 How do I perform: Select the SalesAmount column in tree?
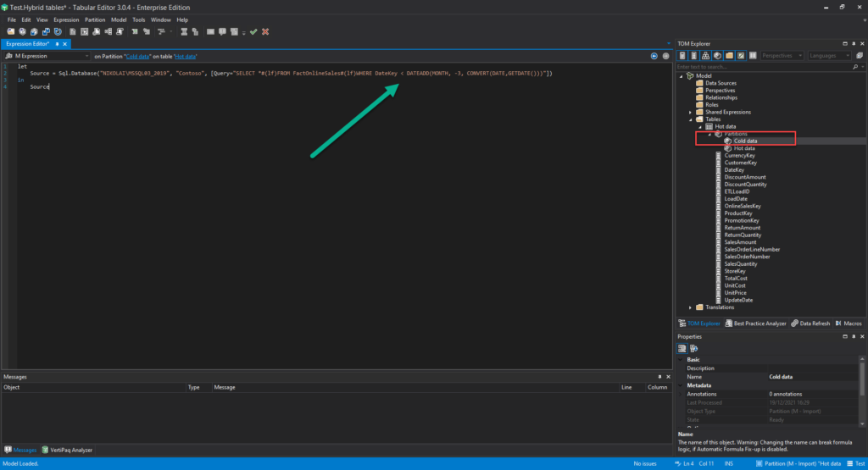tap(740, 242)
